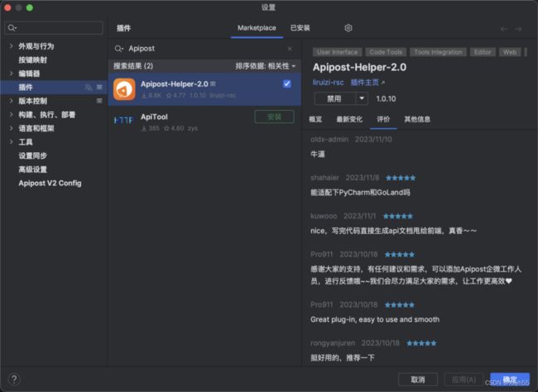538x392 pixels.
Task: Click the 确定 button
Action: coord(510,380)
